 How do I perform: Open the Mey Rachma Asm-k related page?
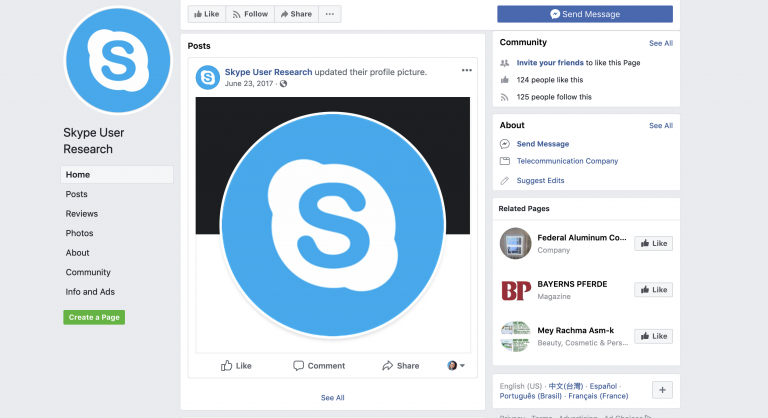[x=576, y=331]
